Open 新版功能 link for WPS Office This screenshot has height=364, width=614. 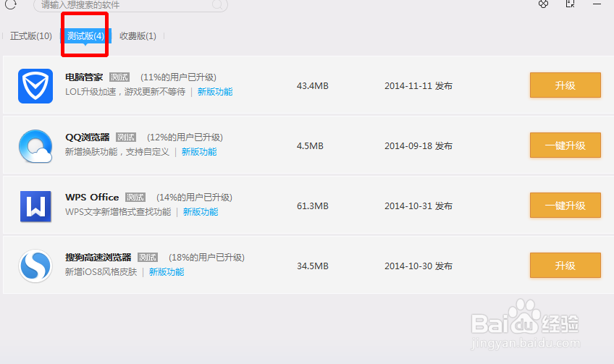click(201, 212)
